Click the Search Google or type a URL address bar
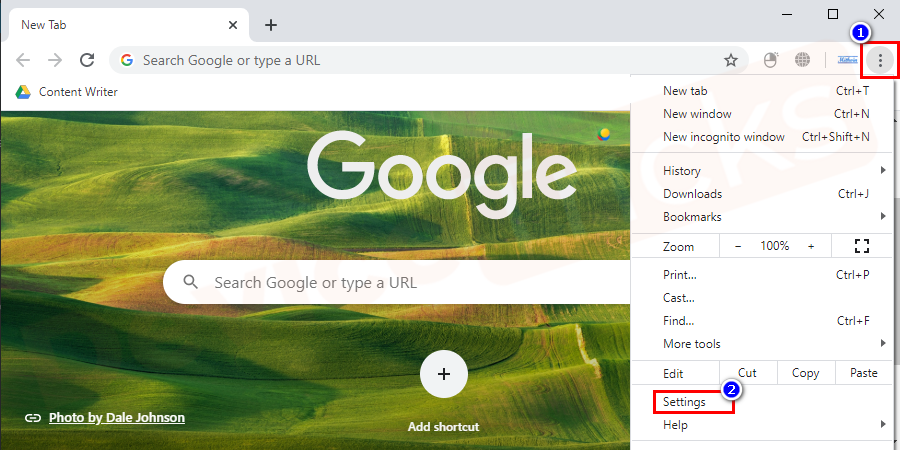 tap(428, 60)
